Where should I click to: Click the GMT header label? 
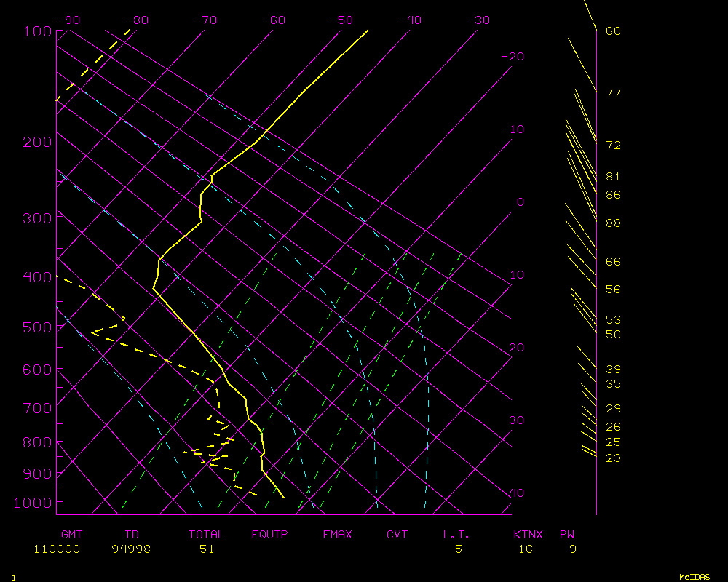coord(72,535)
